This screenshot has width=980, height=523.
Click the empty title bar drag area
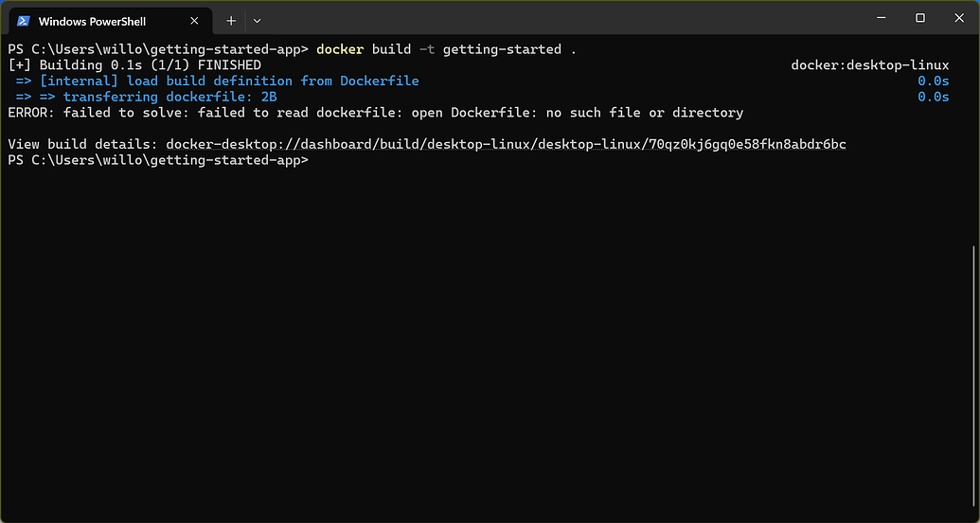[568, 19]
